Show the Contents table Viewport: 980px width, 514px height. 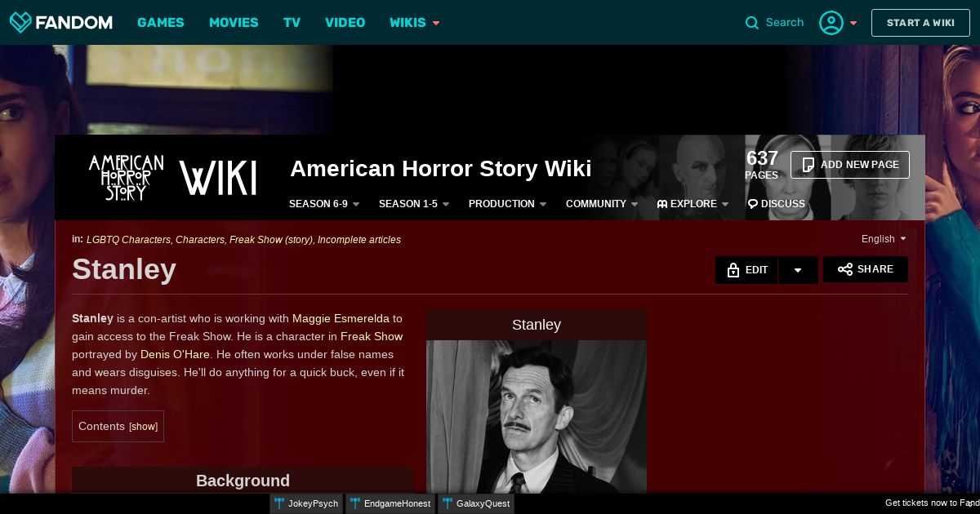[144, 427]
